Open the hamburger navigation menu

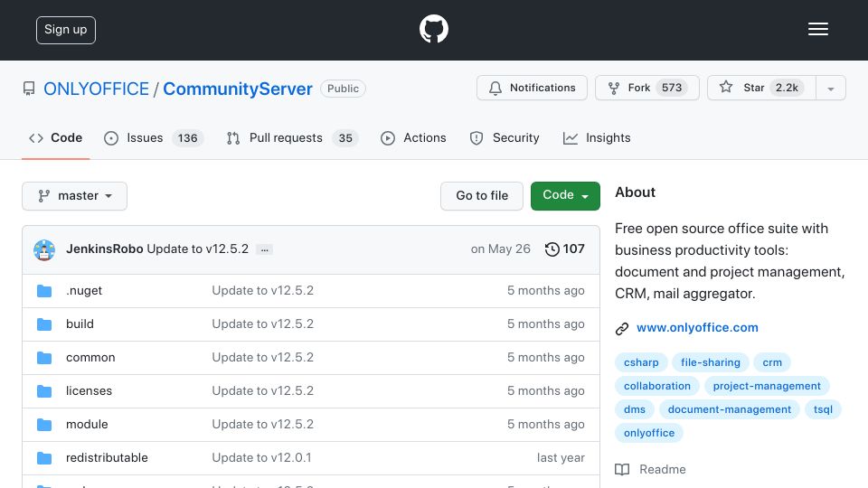pyautogui.click(x=817, y=29)
